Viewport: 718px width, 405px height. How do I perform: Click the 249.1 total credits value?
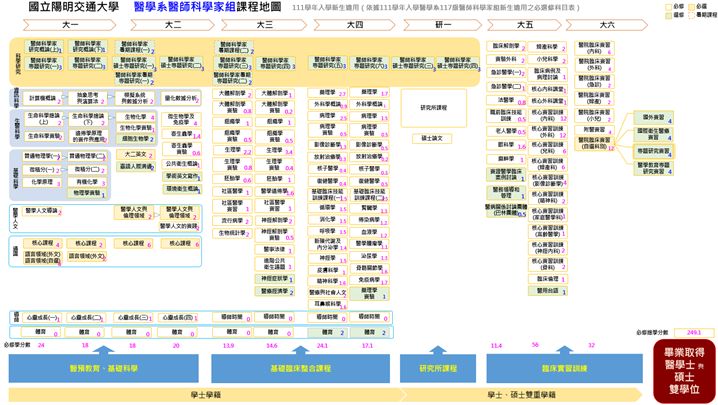click(x=694, y=333)
